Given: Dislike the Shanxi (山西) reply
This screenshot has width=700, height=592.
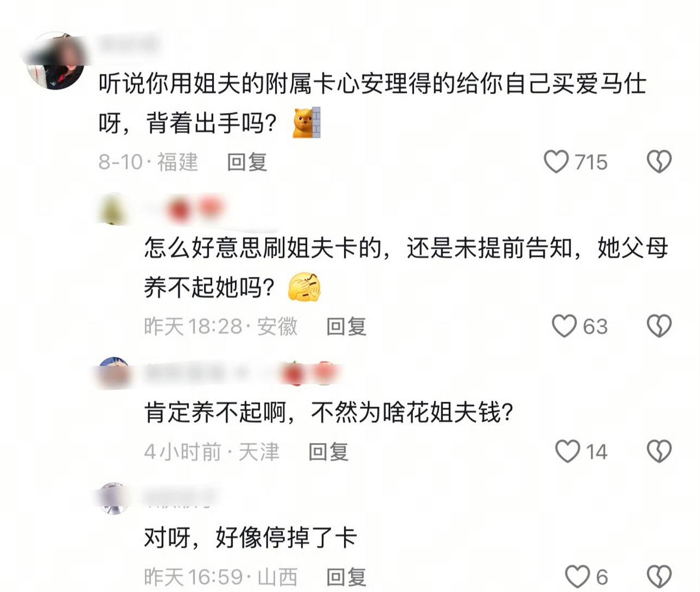Looking at the screenshot, I should (x=659, y=577).
